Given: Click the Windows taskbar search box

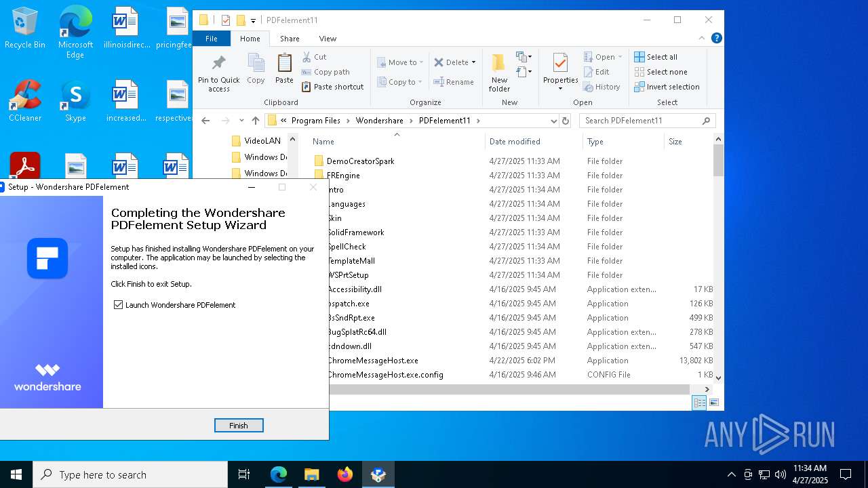Looking at the screenshot, I should (130, 474).
